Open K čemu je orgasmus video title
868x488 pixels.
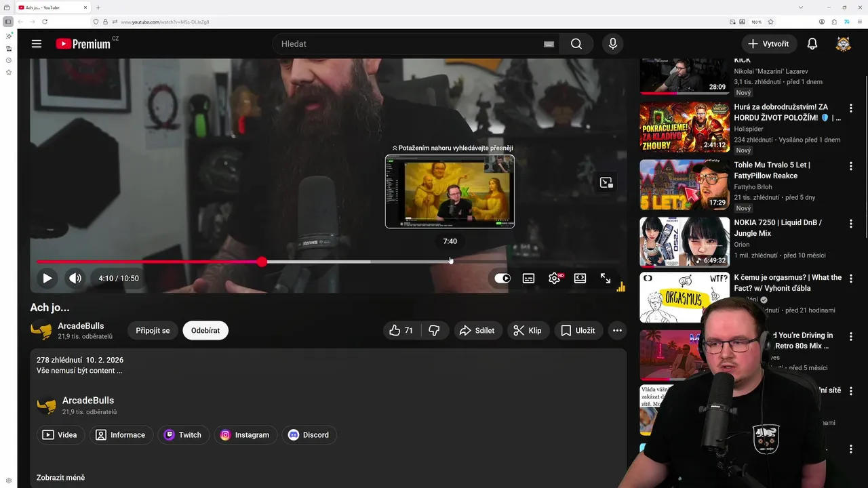point(787,283)
